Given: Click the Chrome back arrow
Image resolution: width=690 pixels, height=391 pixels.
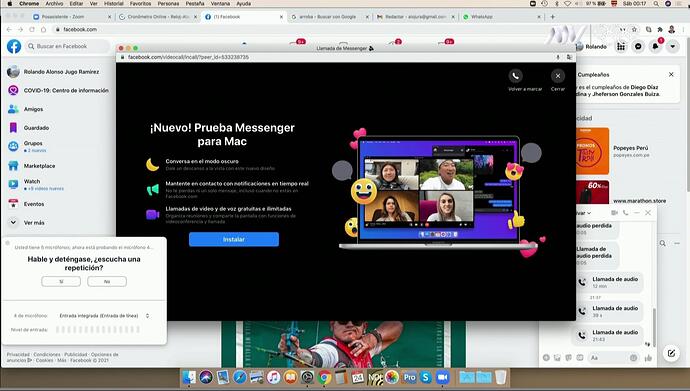Looking at the screenshot, I should point(9,29).
